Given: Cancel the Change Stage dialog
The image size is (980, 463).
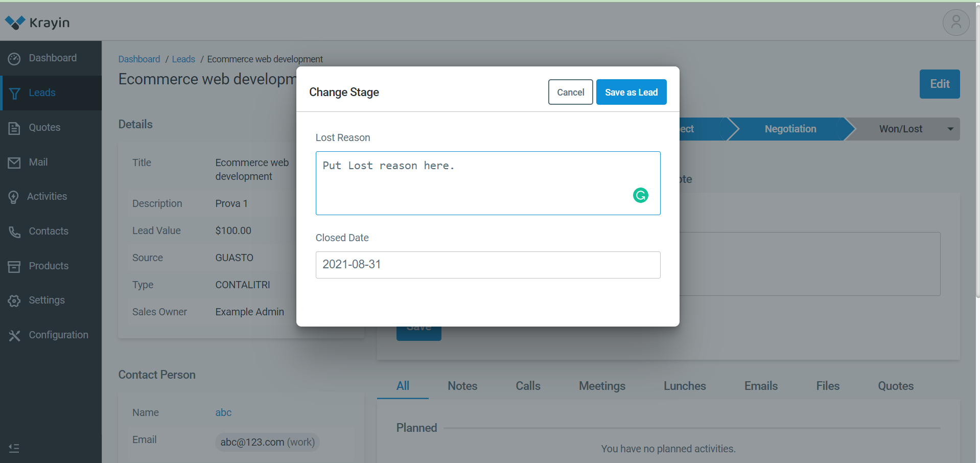Looking at the screenshot, I should pos(570,92).
